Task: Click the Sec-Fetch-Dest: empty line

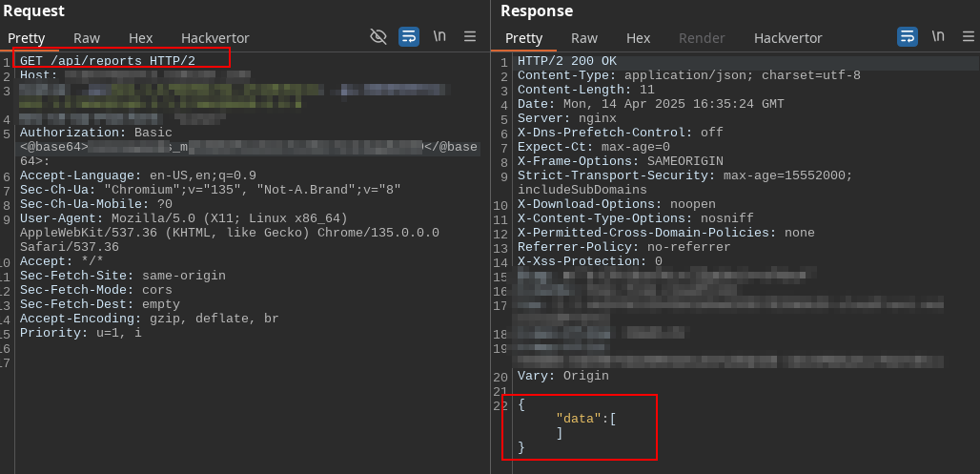Action: [x=99, y=304]
